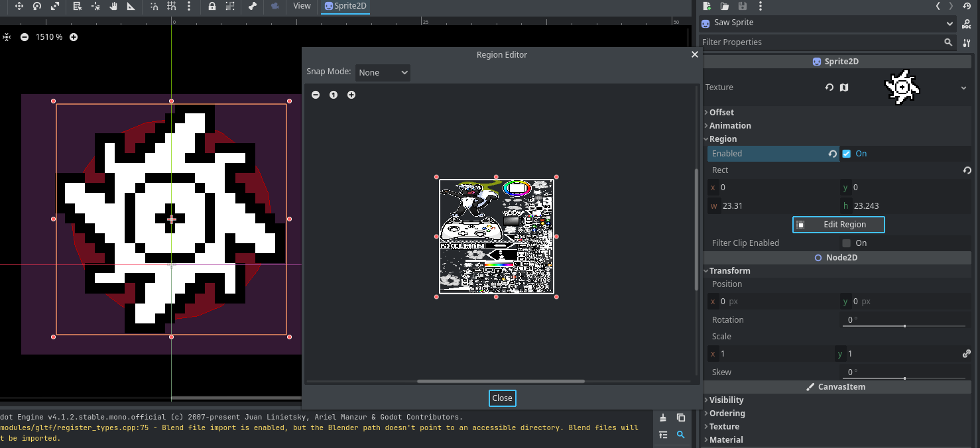The width and height of the screenshot is (980, 448).
Task: Click the list-select tool icon
Action: 78,6
